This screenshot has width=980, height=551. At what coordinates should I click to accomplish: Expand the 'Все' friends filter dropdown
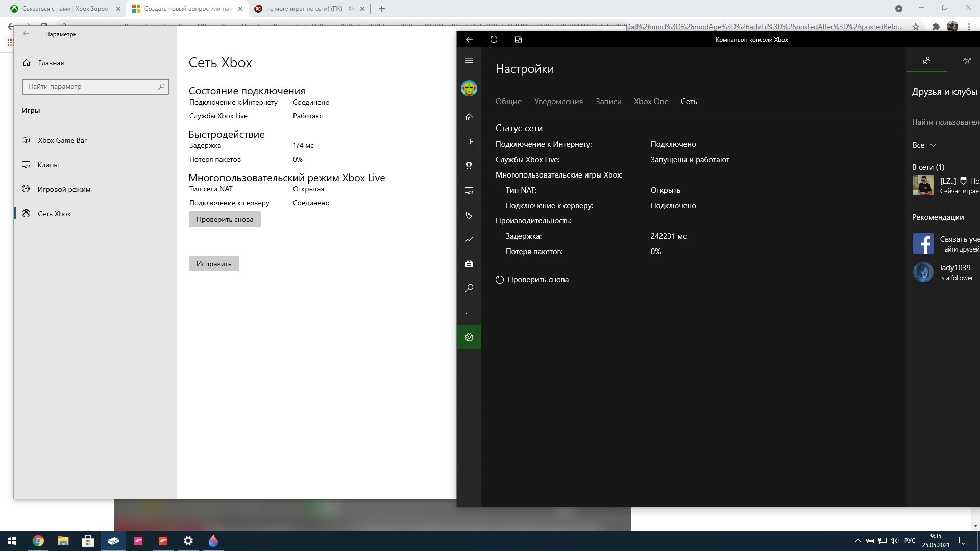pos(924,145)
